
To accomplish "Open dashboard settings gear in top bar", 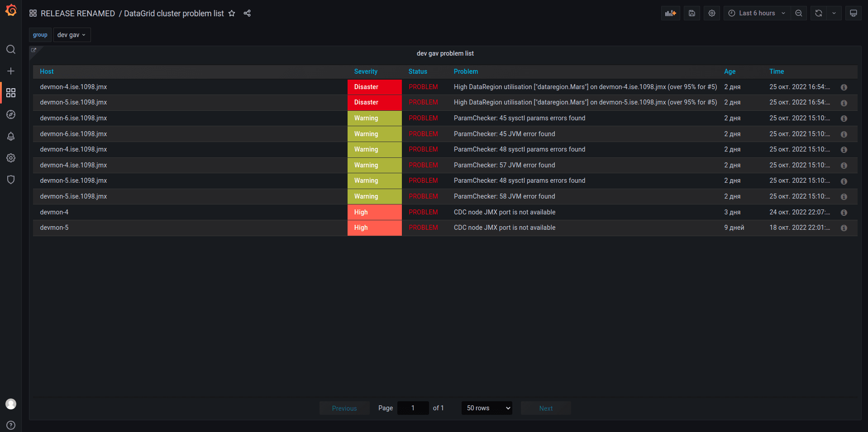I will click(x=711, y=13).
